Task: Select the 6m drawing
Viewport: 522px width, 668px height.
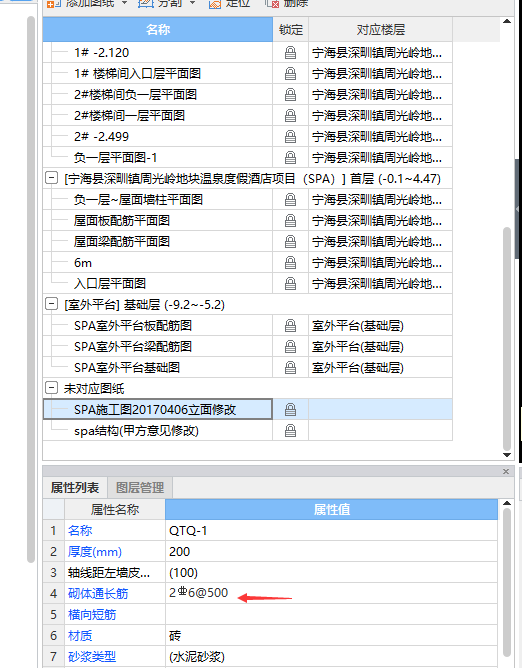Action: [x=83, y=263]
